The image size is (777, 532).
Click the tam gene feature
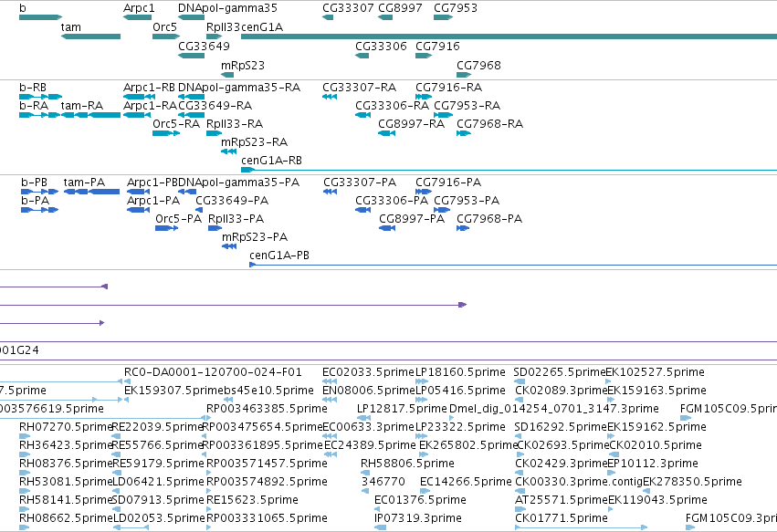90,37
